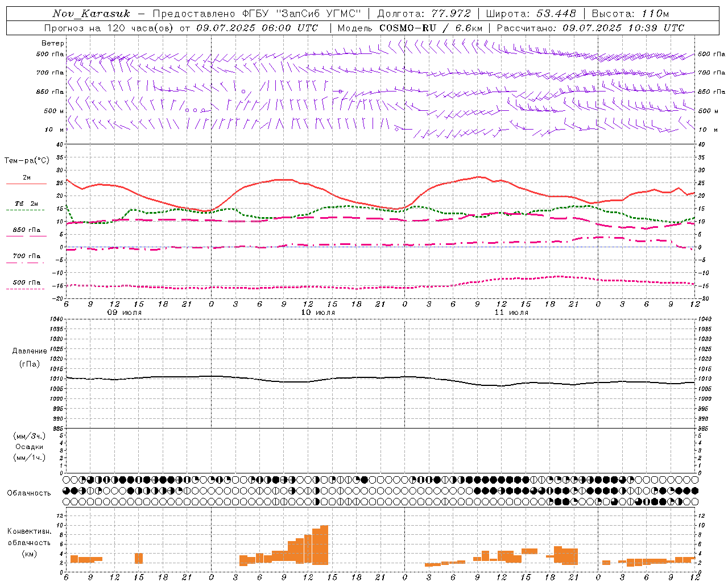Click the Конвективн. label of convective cloud panel
Viewport: 728px width, 582px height.
pyautogui.click(x=29, y=531)
